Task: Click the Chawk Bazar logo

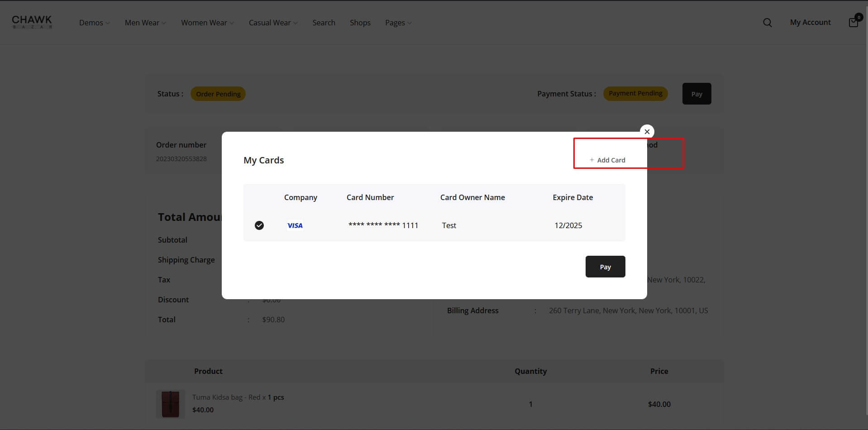Action: pos(32,22)
